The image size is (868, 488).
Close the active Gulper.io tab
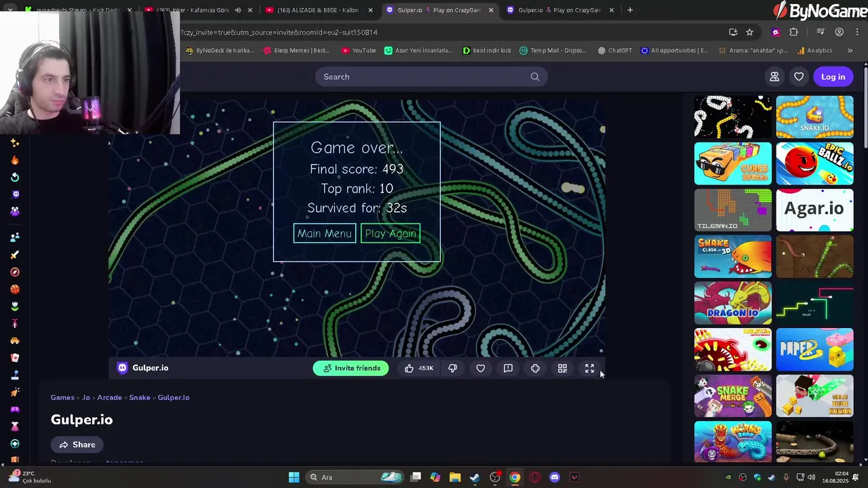[x=491, y=10]
